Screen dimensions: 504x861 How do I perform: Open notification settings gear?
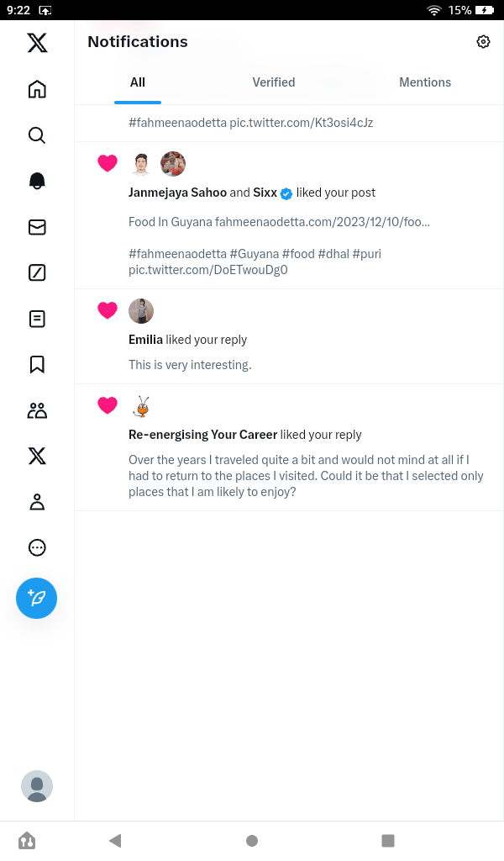[483, 42]
